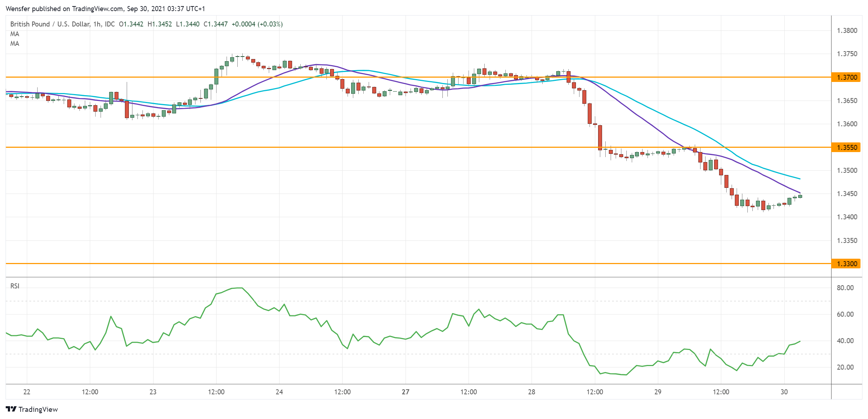Click the 1.3450 price axis value
The image size is (868, 419).
pyautogui.click(x=847, y=194)
